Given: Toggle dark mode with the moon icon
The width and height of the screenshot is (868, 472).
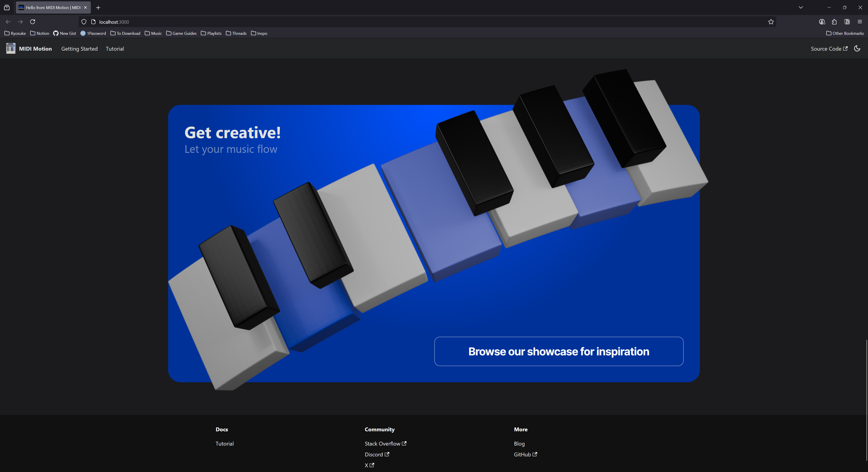Looking at the screenshot, I should [857, 49].
